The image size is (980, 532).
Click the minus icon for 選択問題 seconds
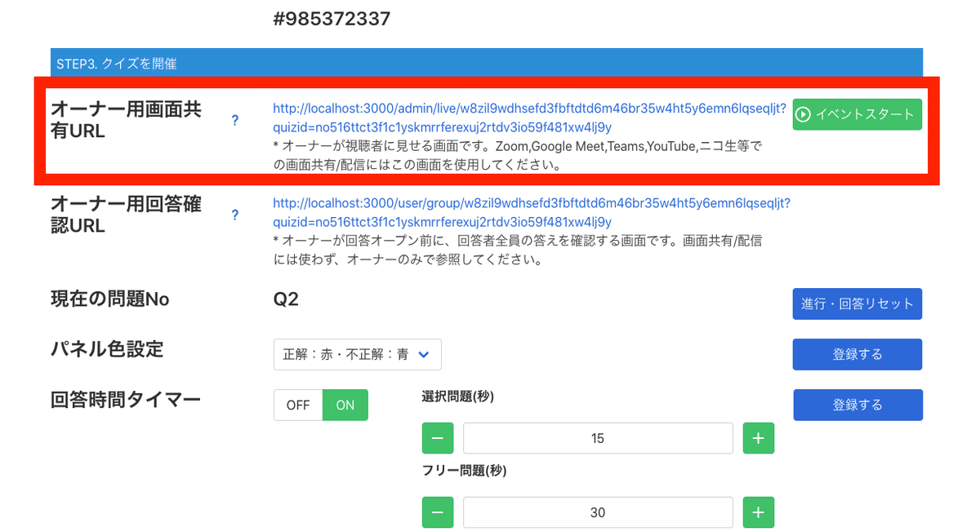click(x=438, y=438)
